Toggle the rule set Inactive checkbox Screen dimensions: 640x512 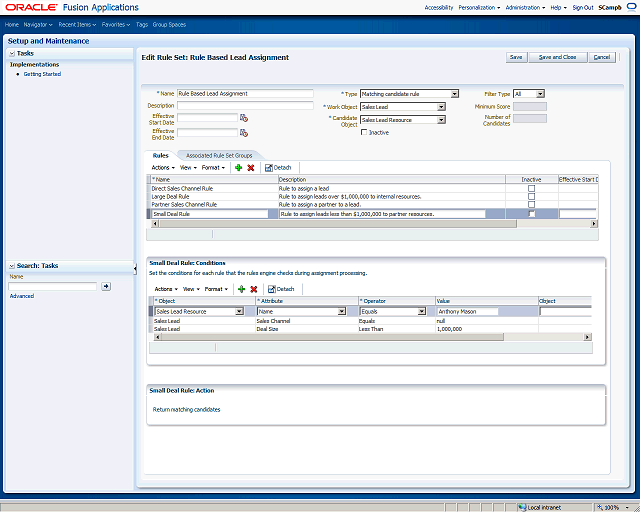tap(364, 132)
